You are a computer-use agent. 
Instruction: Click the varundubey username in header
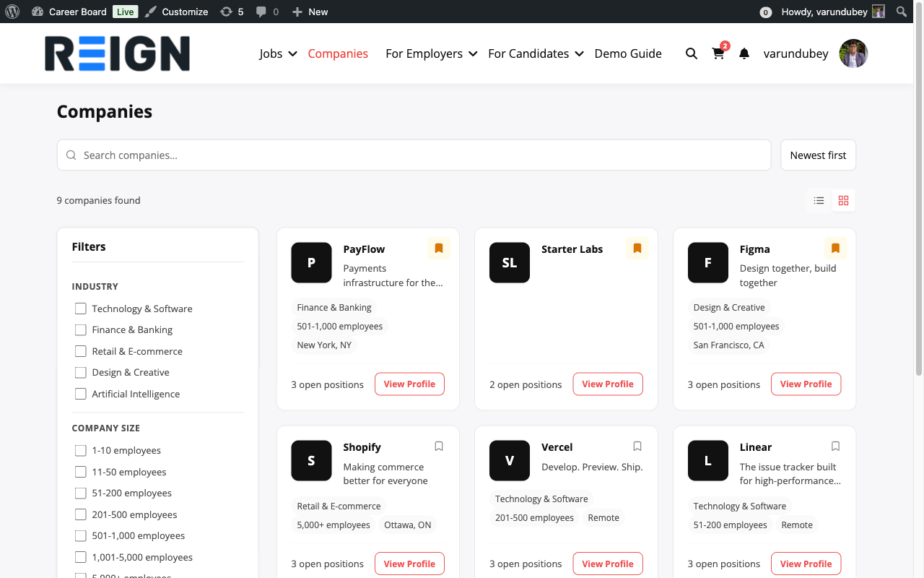[796, 53]
